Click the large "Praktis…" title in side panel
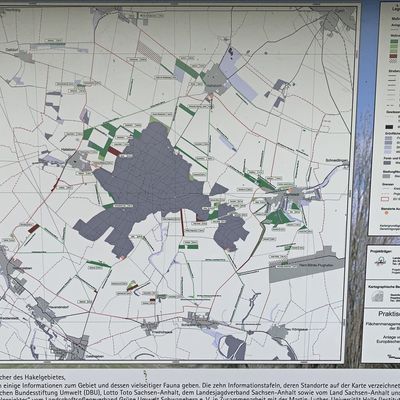Screen dimensions: 400x400 [389, 314]
